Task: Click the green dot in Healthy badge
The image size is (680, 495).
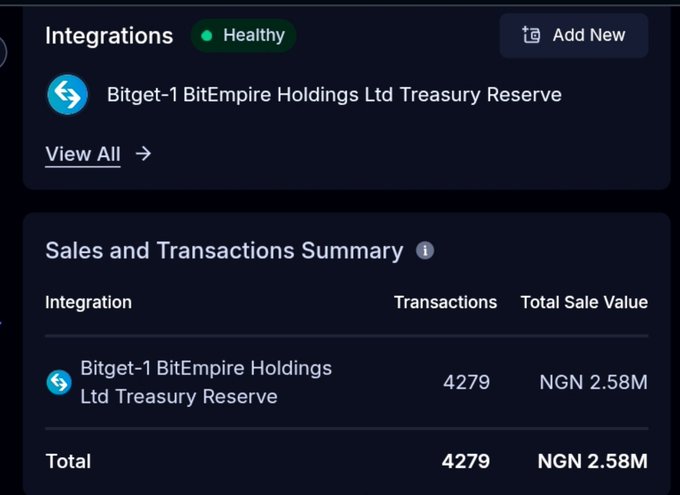Action: [207, 36]
